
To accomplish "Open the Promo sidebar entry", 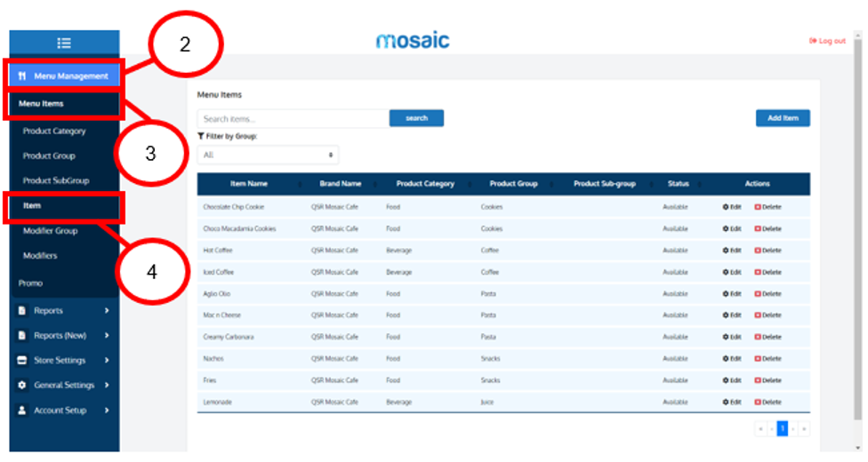I will (30, 283).
